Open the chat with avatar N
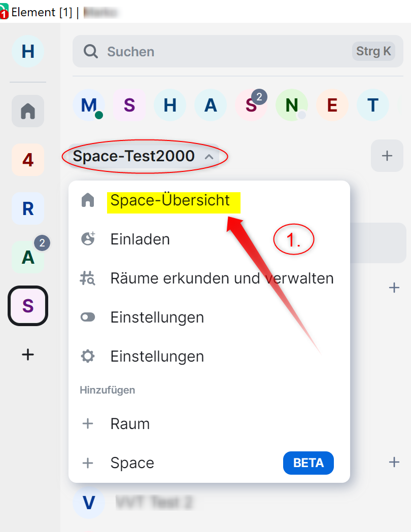The image size is (411, 532). [292, 105]
